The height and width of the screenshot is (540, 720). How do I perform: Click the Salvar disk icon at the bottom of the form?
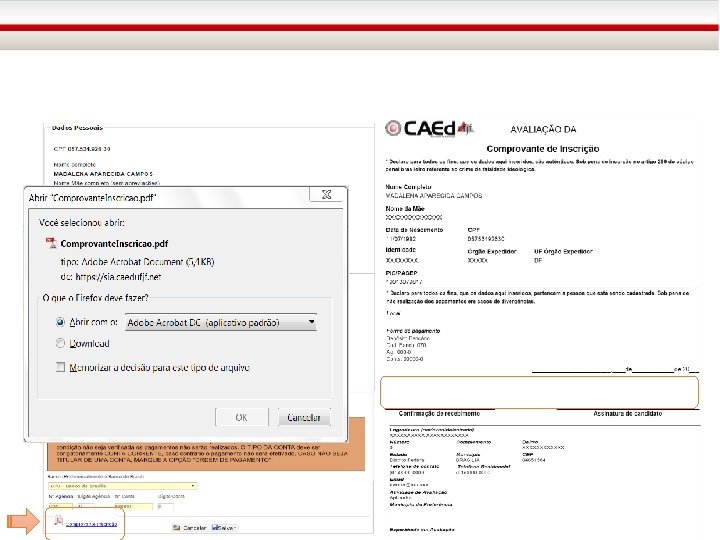click(216, 527)
